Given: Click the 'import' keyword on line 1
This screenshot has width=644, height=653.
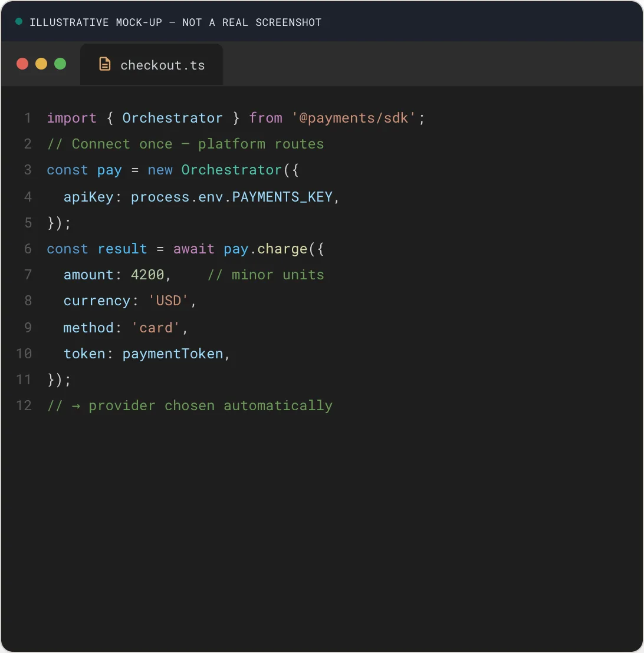Looking at the screenshot, I should pyautogui.click(x=72, y=118).
